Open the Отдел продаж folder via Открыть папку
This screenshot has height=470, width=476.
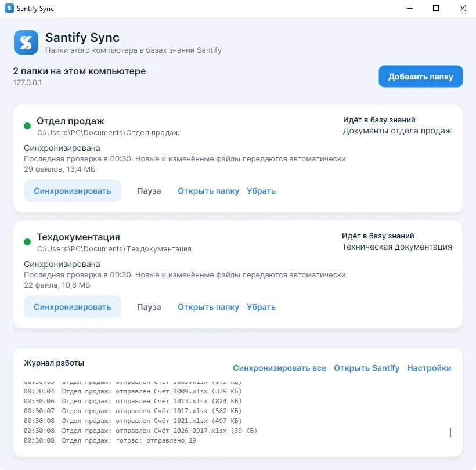point(208,191)
